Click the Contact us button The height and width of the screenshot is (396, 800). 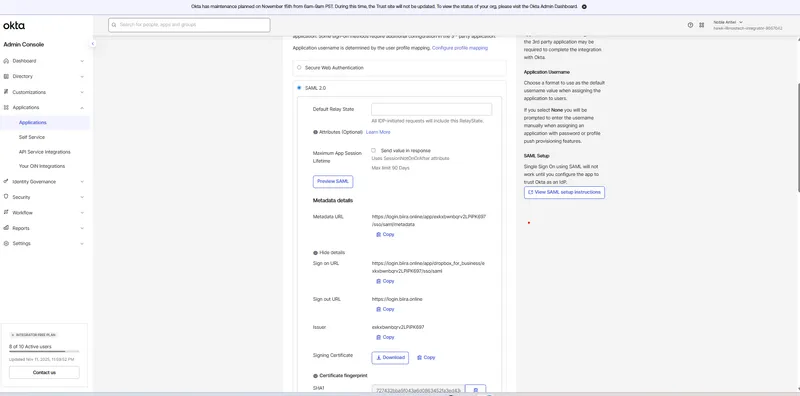pos(44,373)
